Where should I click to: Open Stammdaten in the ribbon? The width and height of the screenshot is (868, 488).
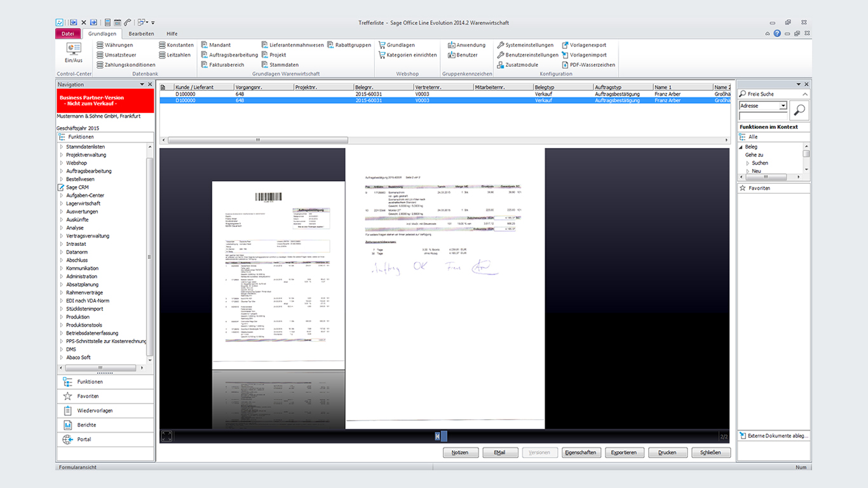280,65
